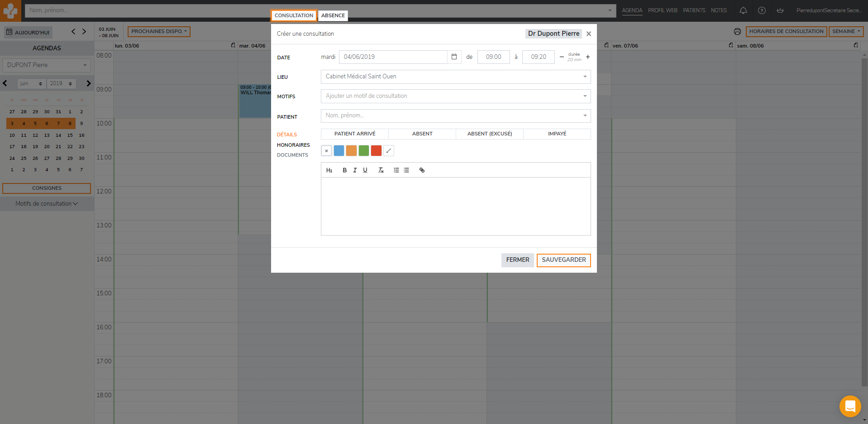Pick the green color swatch
868x424 pixels.
point(363,151)
